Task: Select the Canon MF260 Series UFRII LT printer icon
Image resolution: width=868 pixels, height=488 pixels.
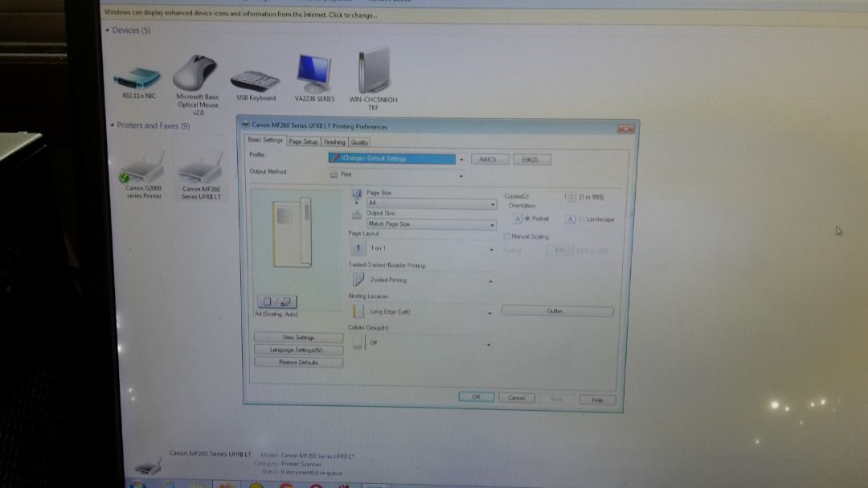Action: pos(200,168)
